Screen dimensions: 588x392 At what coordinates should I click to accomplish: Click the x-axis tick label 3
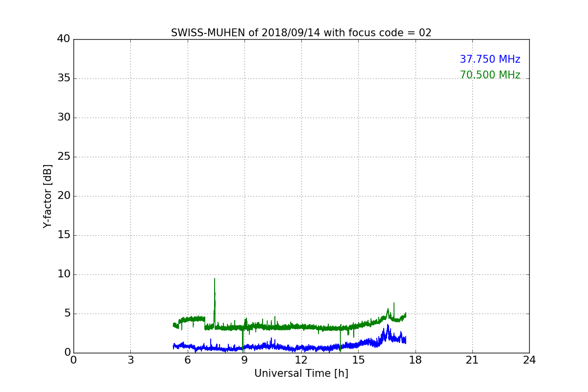(x=130, y=360)
